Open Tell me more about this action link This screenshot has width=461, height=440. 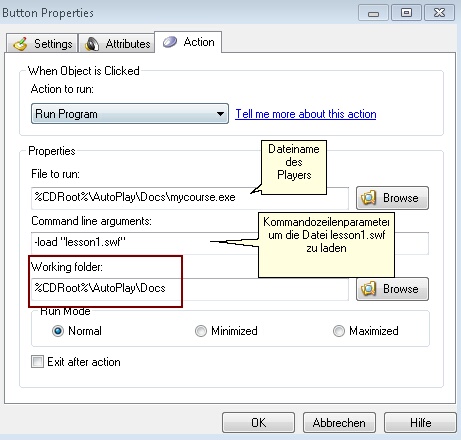(x=306, y=114)
